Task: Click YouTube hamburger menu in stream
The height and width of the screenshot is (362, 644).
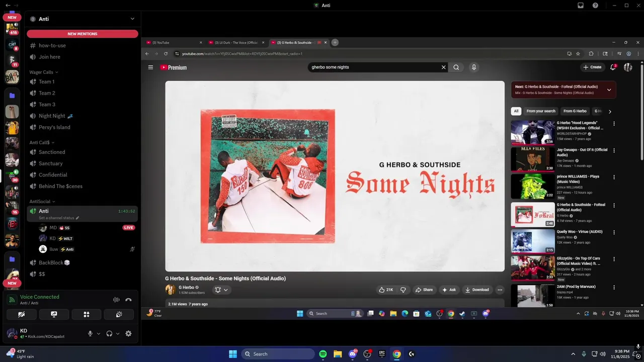Action: (150, 67)
